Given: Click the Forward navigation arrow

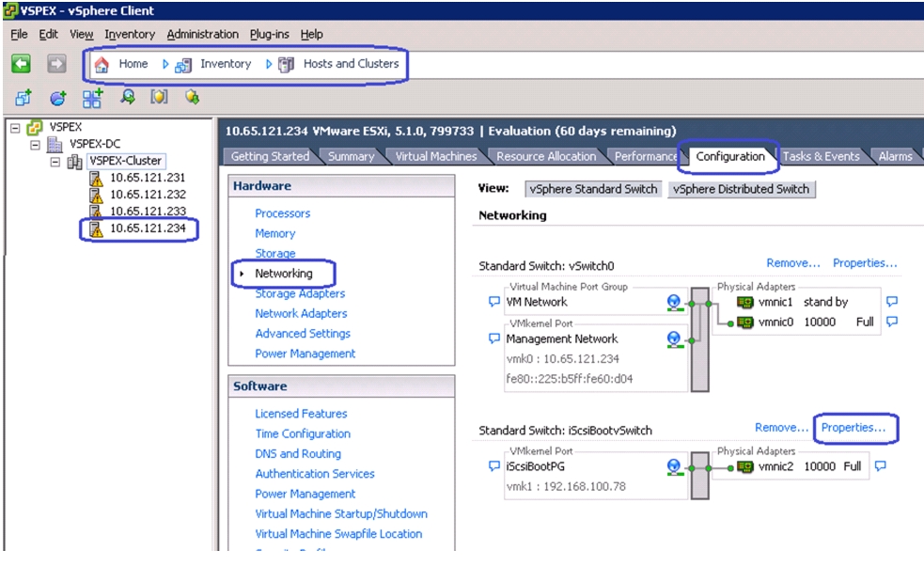Looking at the screenshot, I should pyautogui.click(x=56, y=64).
